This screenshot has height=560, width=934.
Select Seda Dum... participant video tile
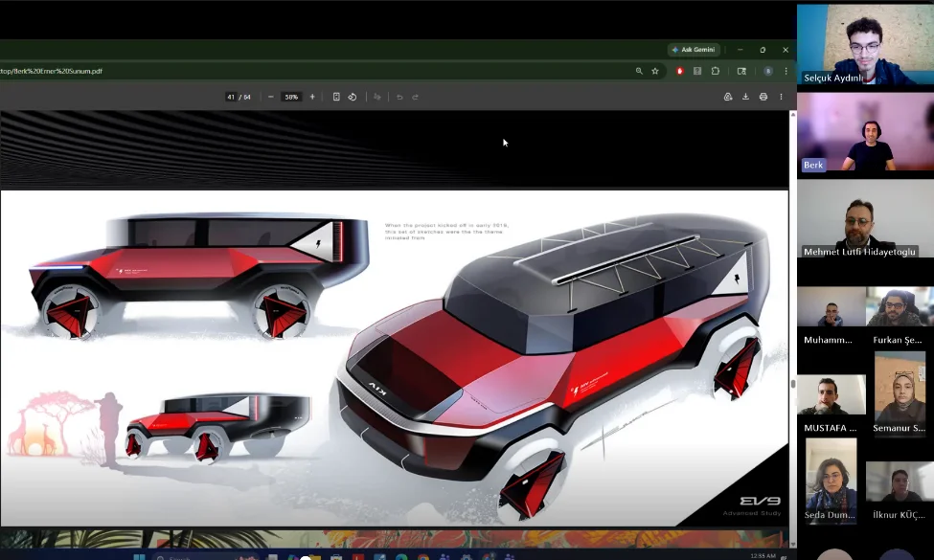pos(831,481)
